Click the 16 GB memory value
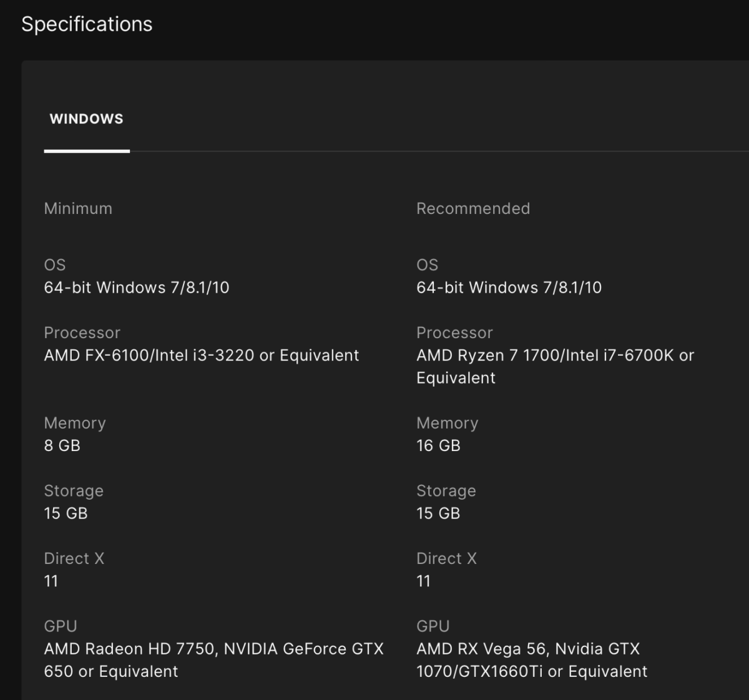The width and height of the screenshot is (749, 700). pos(438,445)
